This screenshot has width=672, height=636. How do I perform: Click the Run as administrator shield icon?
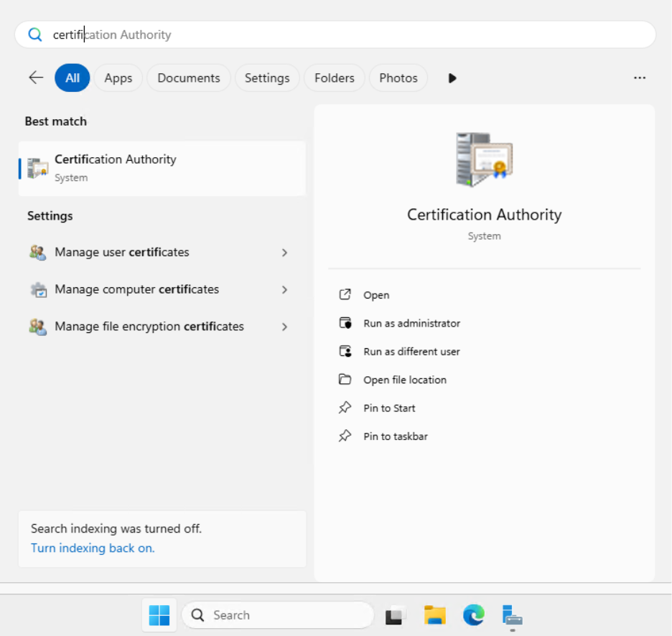pyautogui.click(x=347, y=323)
